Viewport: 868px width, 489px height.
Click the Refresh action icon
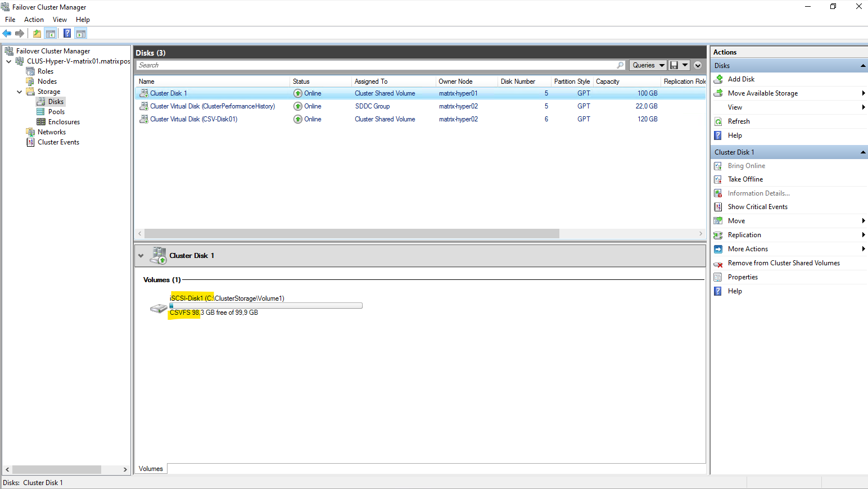point(718,121)
